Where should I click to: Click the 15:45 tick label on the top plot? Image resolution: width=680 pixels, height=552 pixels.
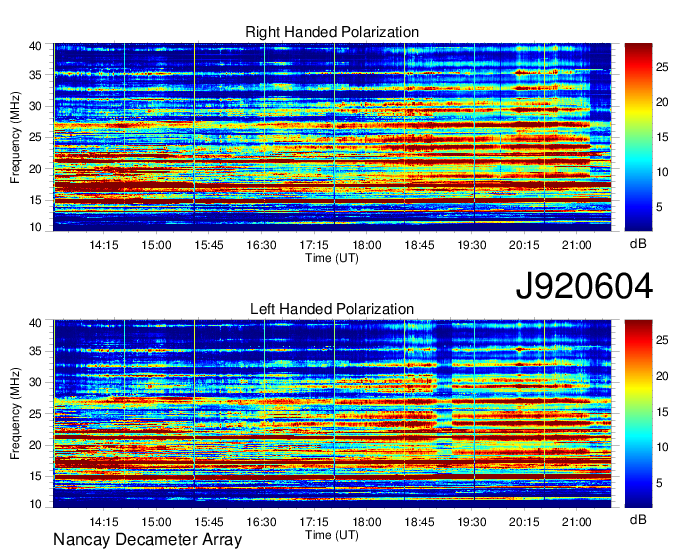(209, 245)
